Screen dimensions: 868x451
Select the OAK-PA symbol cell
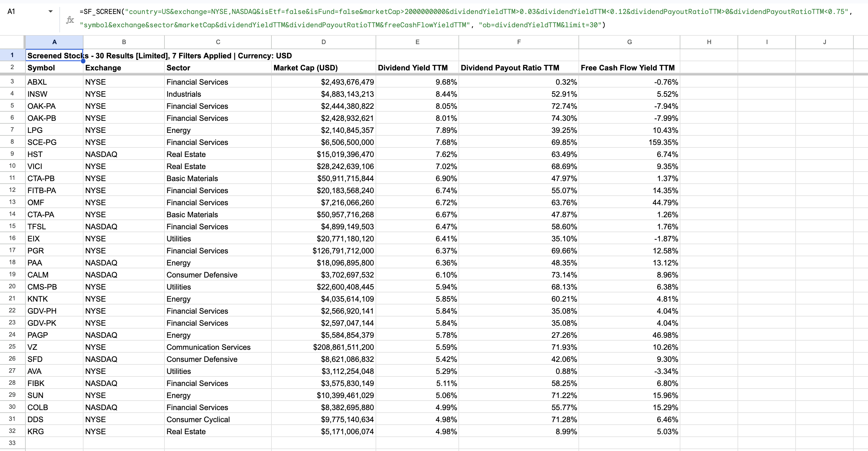pyautogui.click(x=54, y=106)
